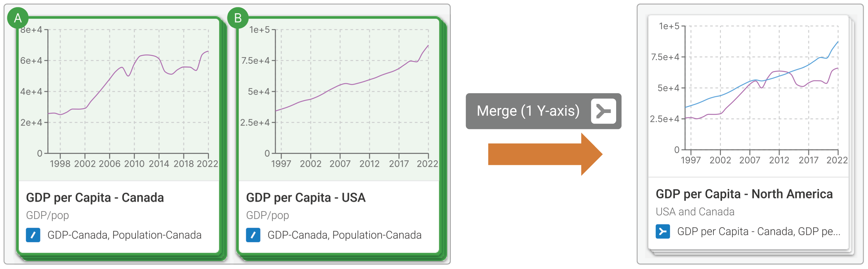The height and width of the screenshot is (269, 868).
Task: Click the "GDP per Capita - USA" title
Action: (306, 197)
